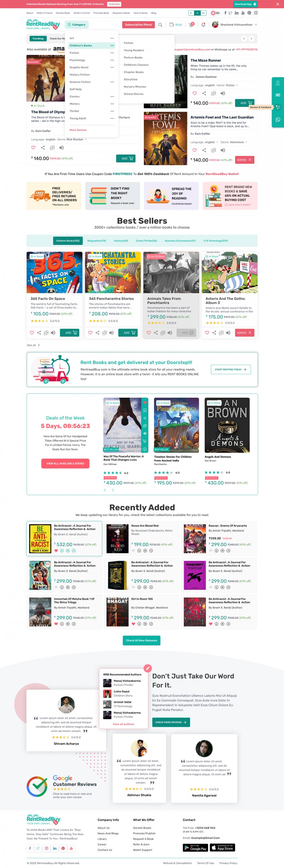This screenshot has height=868, width=284.
Task: Click the Subscription Plans! button
Action: click(138, 25)
